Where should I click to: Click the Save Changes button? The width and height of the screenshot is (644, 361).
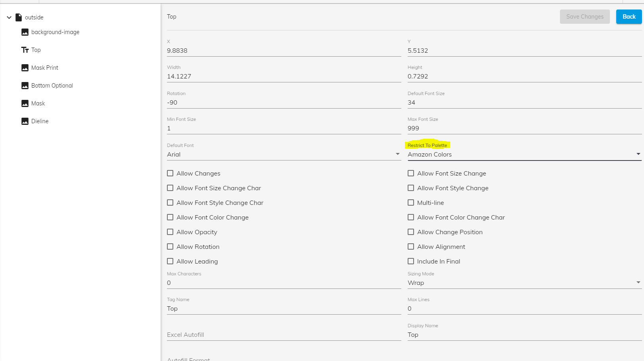click(x=585, y=17)
